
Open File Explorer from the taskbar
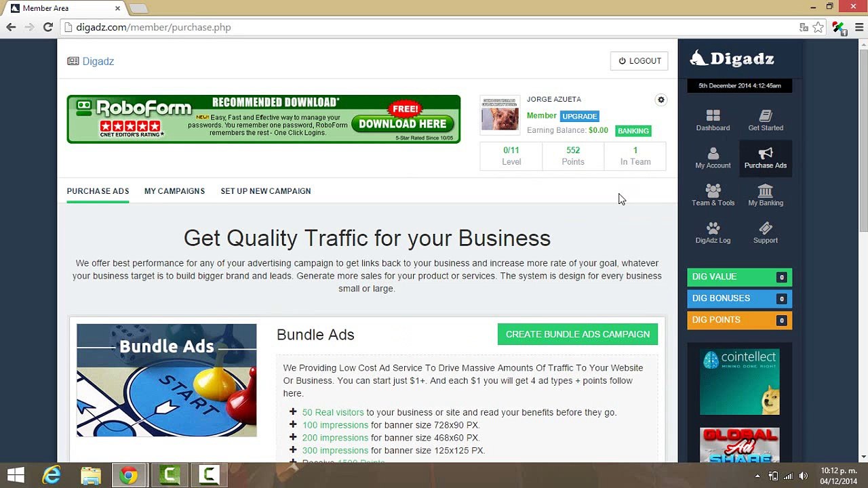(91, 476)
